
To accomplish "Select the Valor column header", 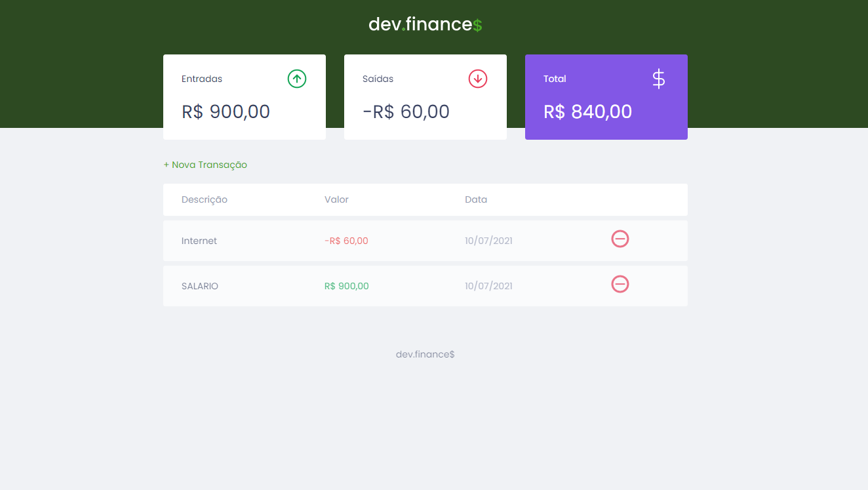I will pos(336,199).
